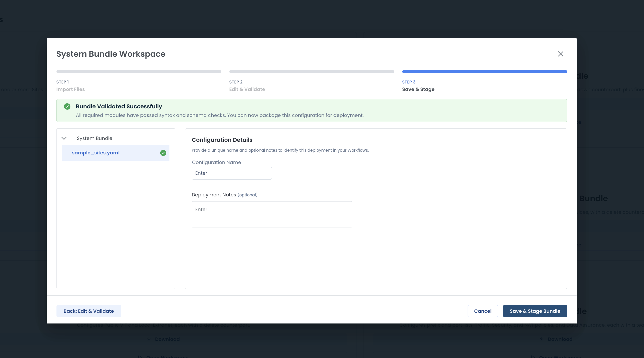Jump to Step 1 Import Files

click(70, 86)
